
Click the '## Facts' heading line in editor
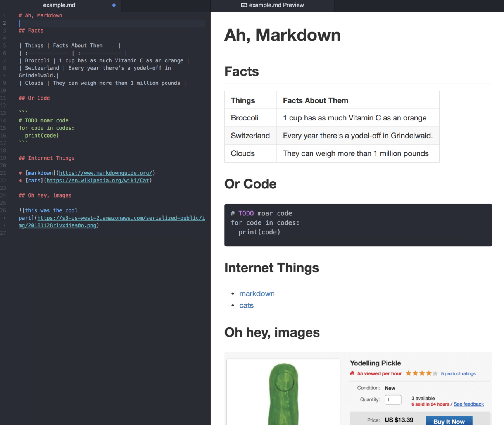click(x=31, y=31)
